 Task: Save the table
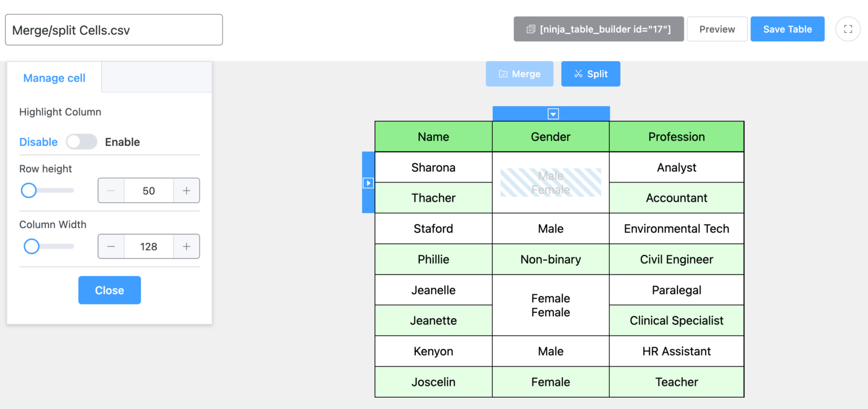pos(787,29)
